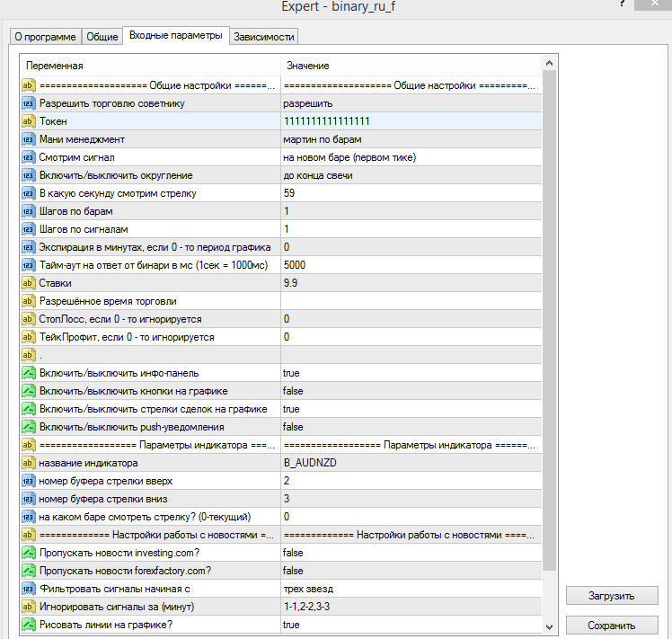Click the icon beside Смотрим сигнал
The width and height of the screenshot is (672, 639).
[x=28, y=157]
